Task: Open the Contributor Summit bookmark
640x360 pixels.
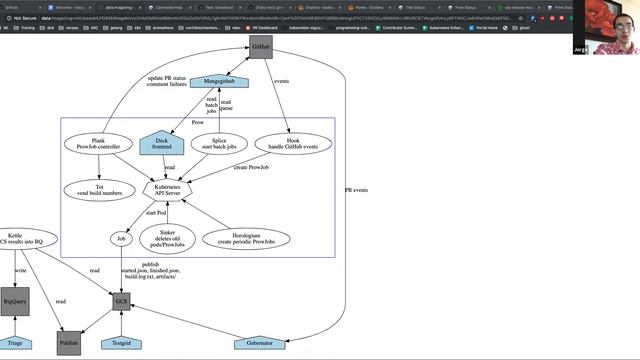Action: (x=396, y=28)
